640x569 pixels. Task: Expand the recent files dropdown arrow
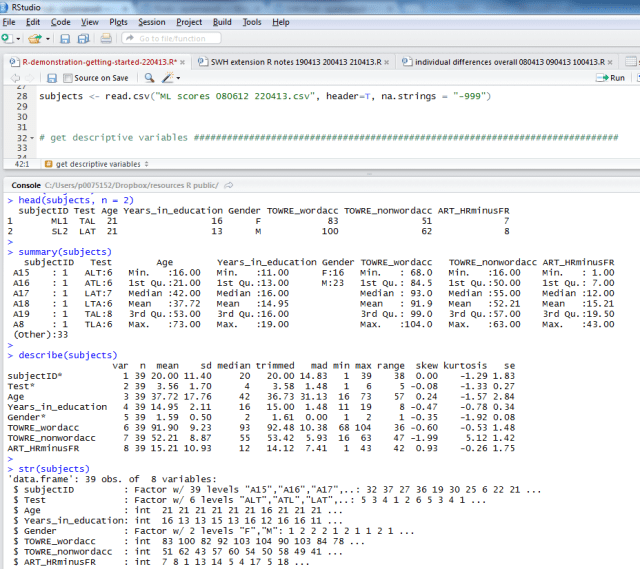pos(47,38)
